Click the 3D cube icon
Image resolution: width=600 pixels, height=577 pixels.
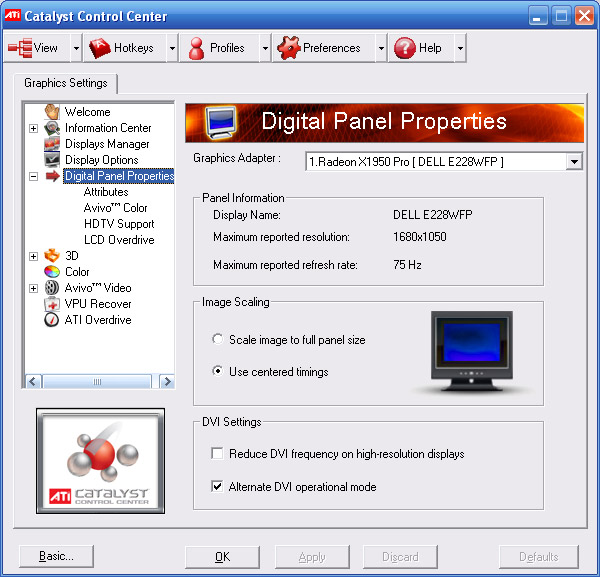click(x=52, y=256)
